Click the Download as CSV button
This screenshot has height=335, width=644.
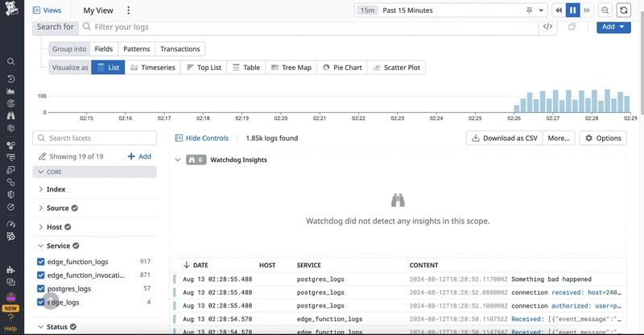505,139
